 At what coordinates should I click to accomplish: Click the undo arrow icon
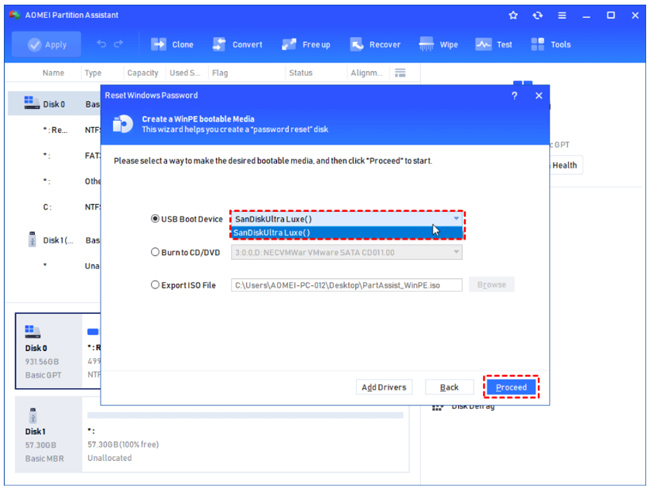[102, 44]
